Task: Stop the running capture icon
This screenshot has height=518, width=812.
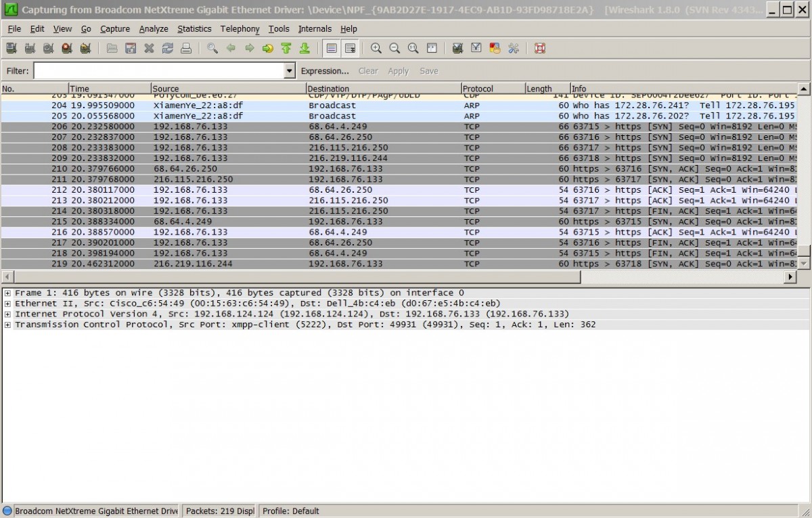Action: coord(66,49)
